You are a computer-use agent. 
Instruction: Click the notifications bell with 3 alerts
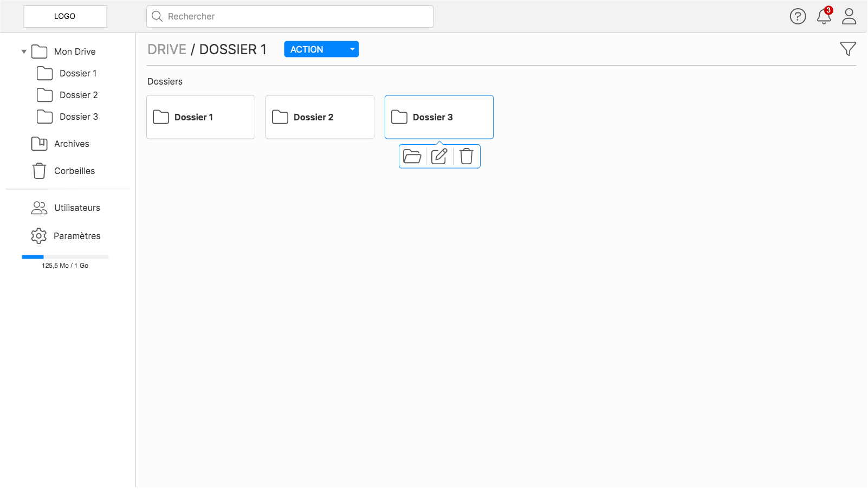[823, 17]
